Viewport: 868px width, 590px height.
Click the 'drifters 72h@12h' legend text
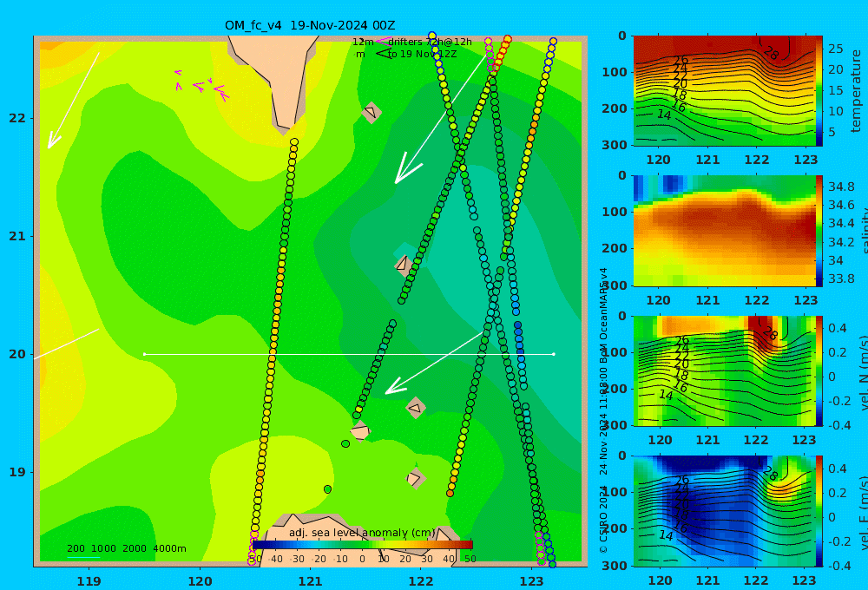click(431, 42)
